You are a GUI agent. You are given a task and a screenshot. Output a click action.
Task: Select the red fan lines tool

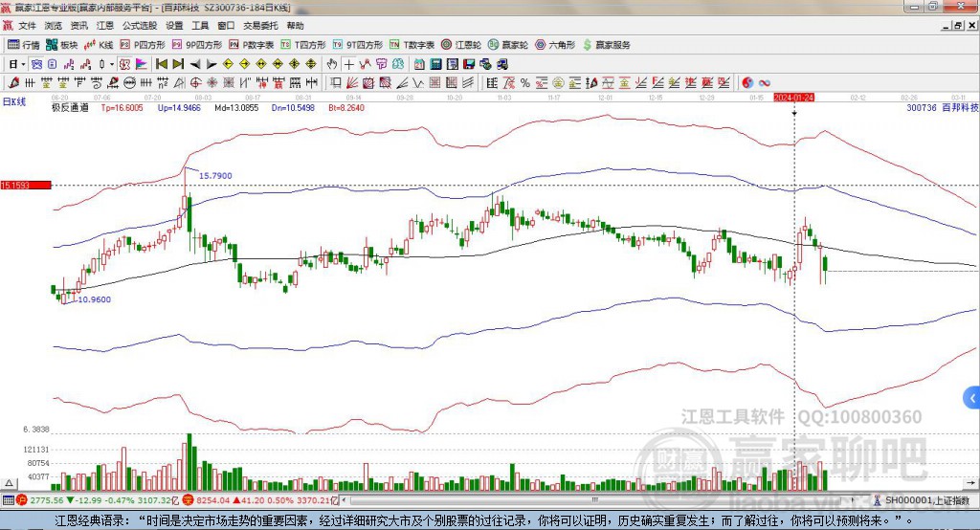352,82
